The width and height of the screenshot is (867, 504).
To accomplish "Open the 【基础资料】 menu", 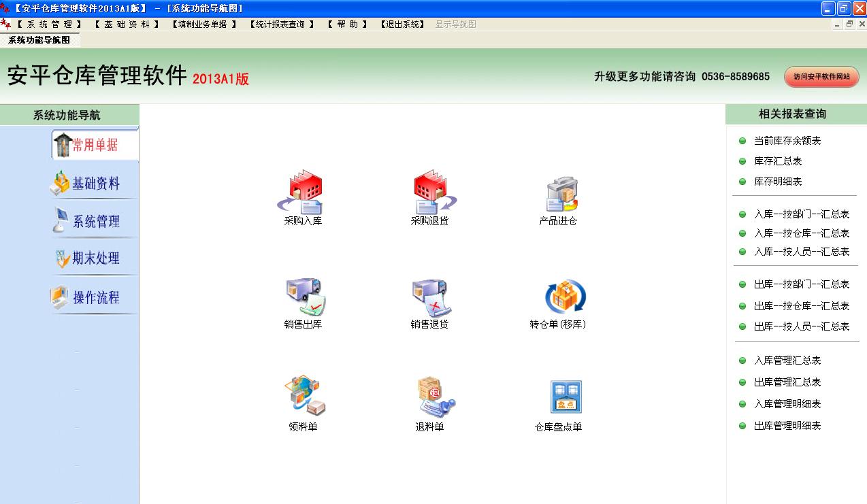I will 127,24.
